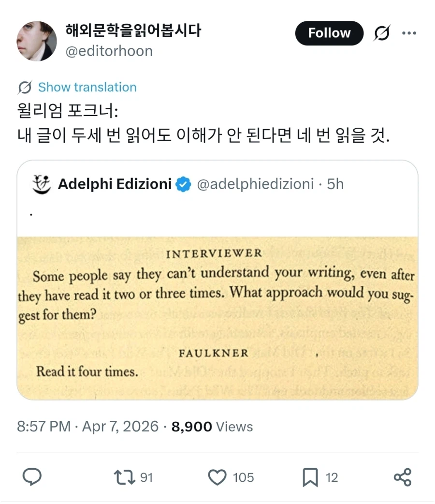
Task: Open the editorhoon profile avatar
Action: coord(37,41)
